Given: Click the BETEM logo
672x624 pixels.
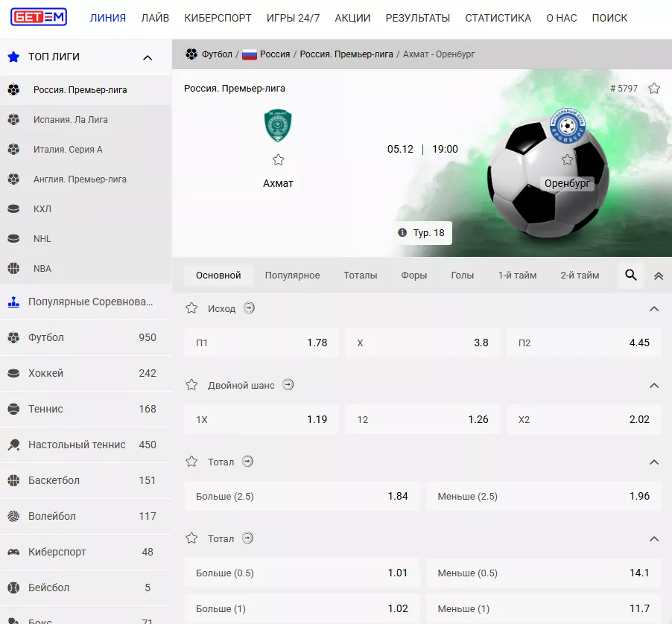Looking at the screenshot, I should 39,17.
